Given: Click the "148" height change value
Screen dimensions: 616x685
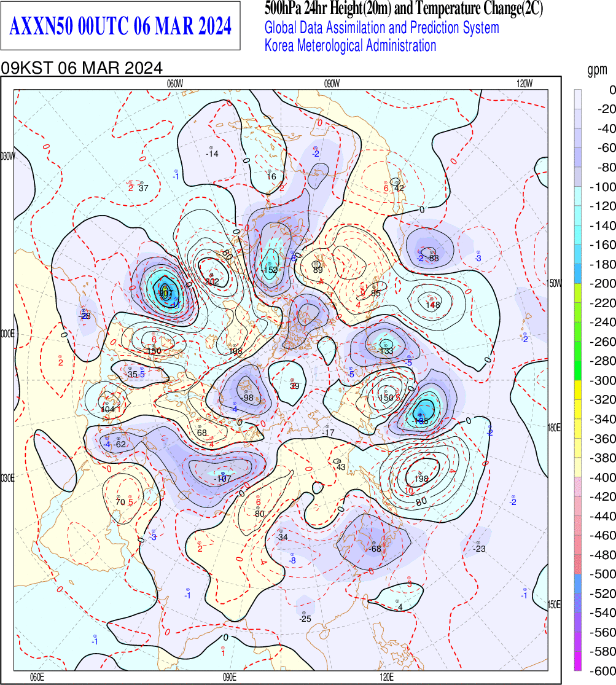Looking at the screenshot, I should [433, 305].
